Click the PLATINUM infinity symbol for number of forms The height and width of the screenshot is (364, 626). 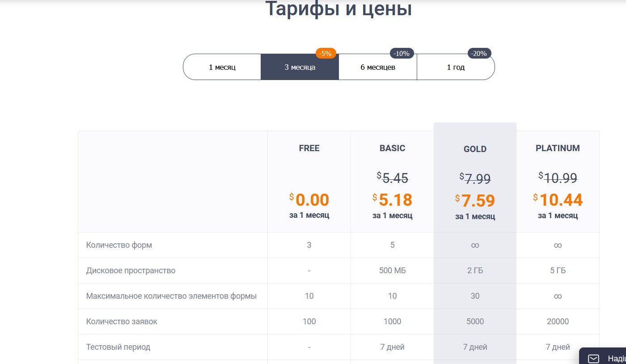click(x=558, y=245)
